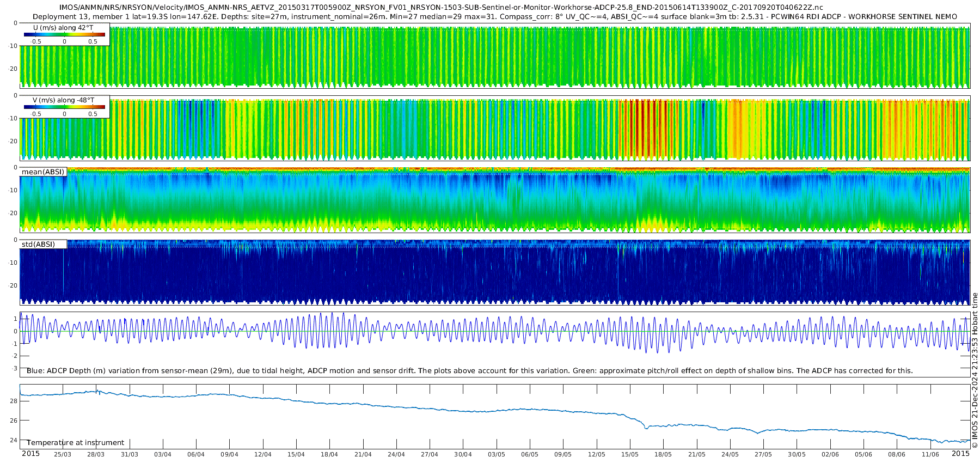Click the 'Temperature at instrument' label
Image resolution: width=980 pixels, height=463 pixels.
coord(76,443)
